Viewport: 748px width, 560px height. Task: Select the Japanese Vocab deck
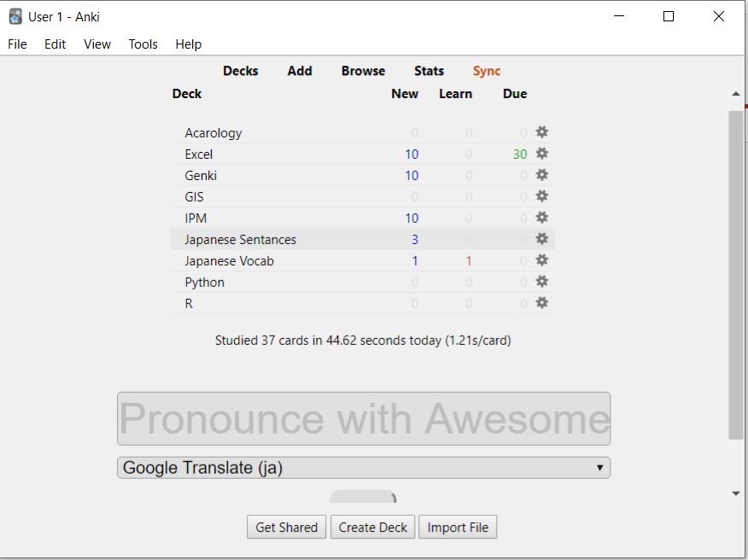[229, 261]
